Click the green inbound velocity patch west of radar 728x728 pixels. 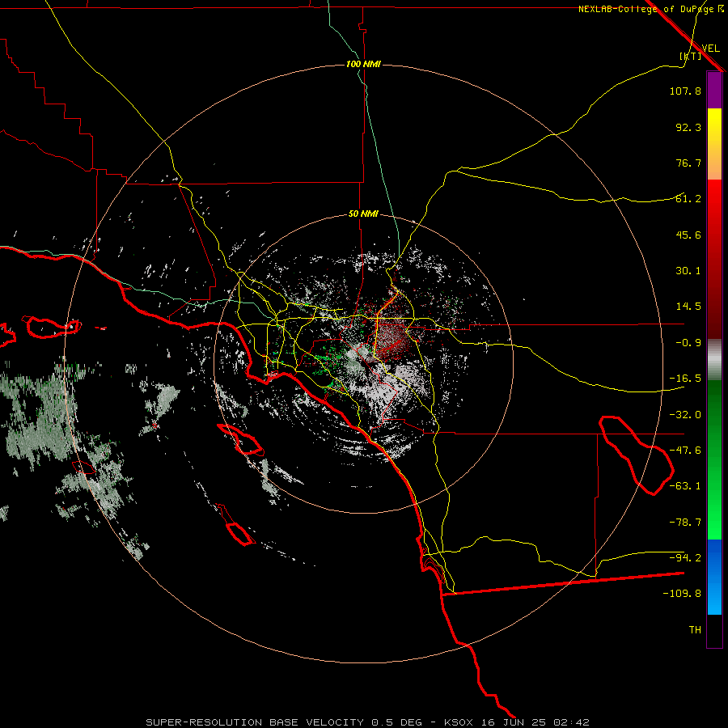[325, 360]
